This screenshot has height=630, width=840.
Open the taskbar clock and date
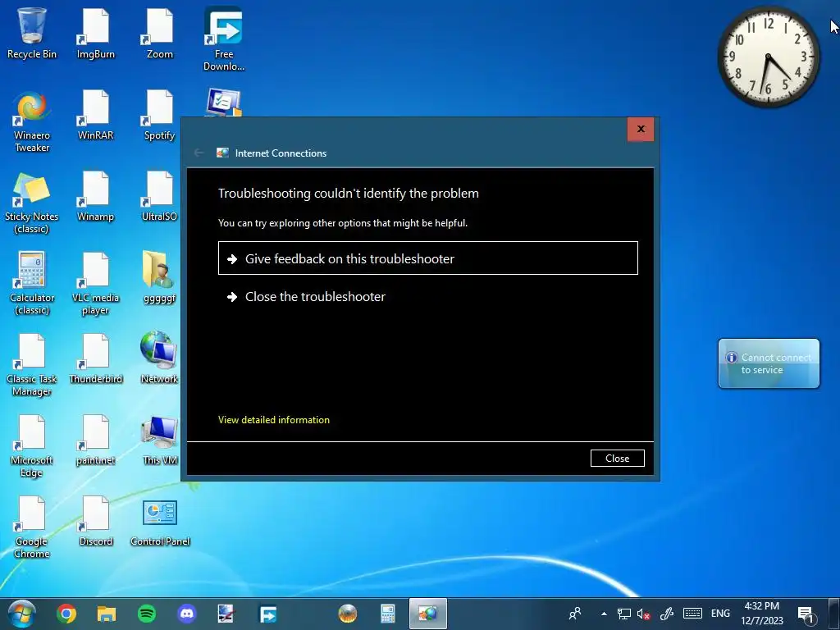[762, 614]
